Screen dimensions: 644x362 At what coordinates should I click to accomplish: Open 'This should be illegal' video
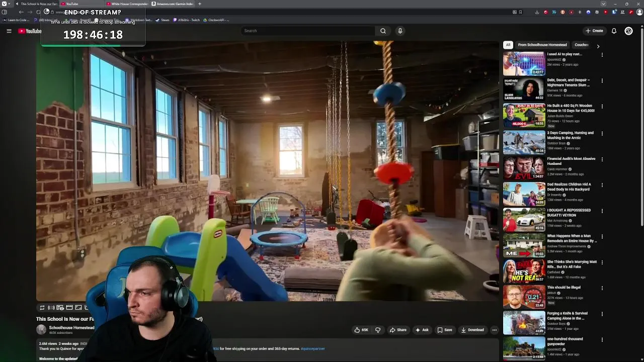(x=563, y=288)
